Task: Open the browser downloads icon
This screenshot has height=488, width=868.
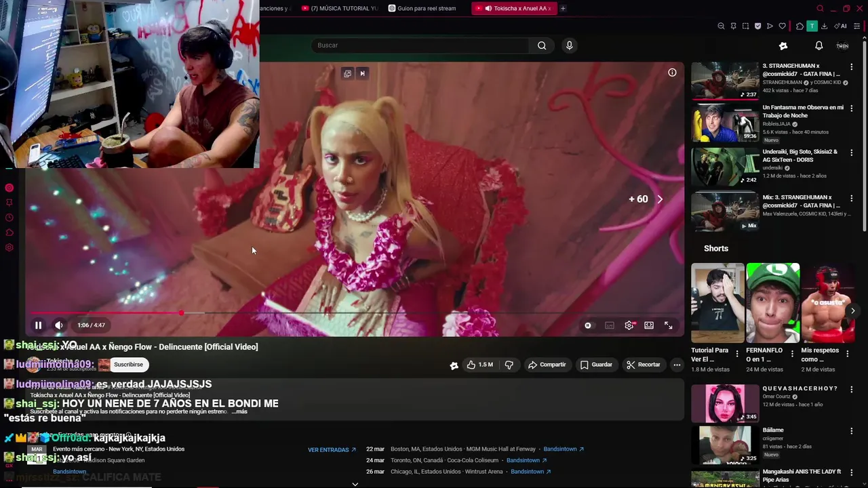Action: coord(824,26)
